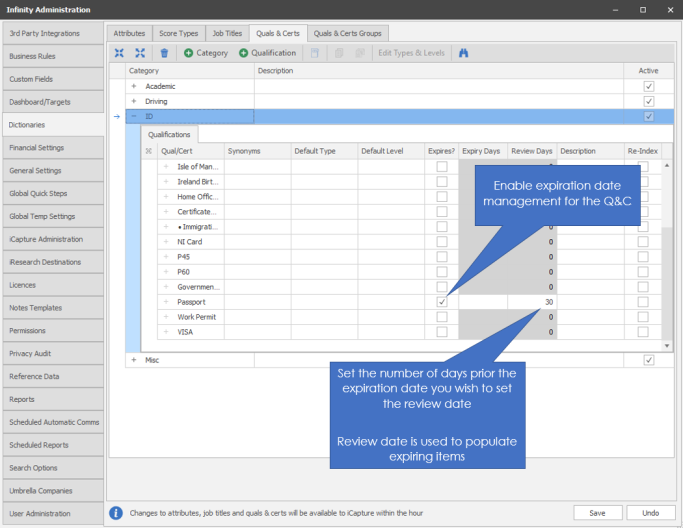This screenshot has width=683, height=528.
Task: Expand the Academic category row
Action: (x=133, y=87)
